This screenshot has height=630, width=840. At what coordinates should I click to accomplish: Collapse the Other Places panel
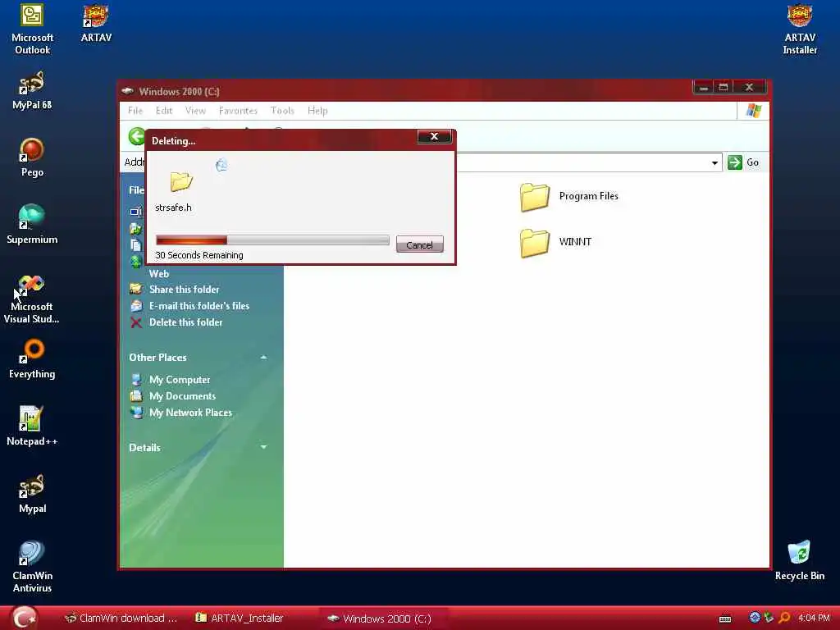click(x=263, y=358)
